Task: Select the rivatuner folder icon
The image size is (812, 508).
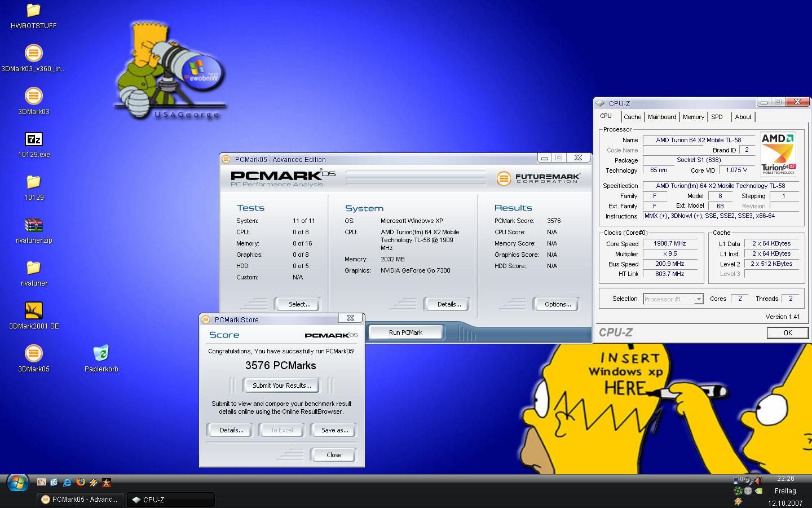Action: 34,273
